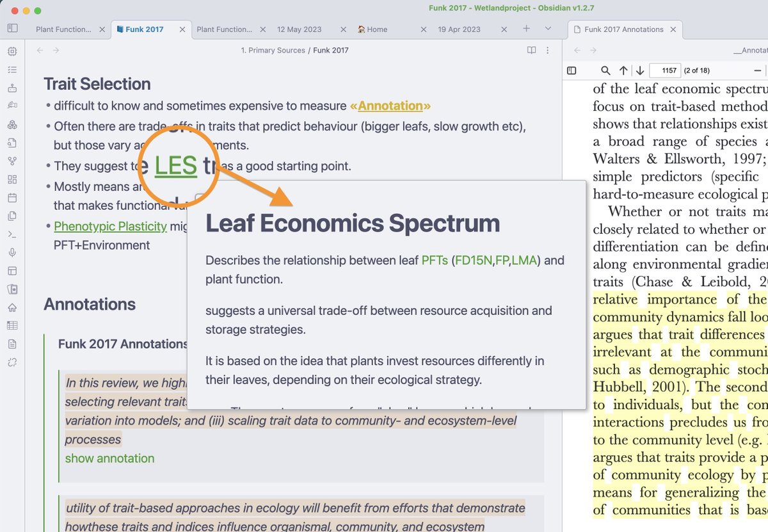Screen dimensions: 768x532
Task: Close the 19 Apr 2023 tab
Action: tap(504, 29)
